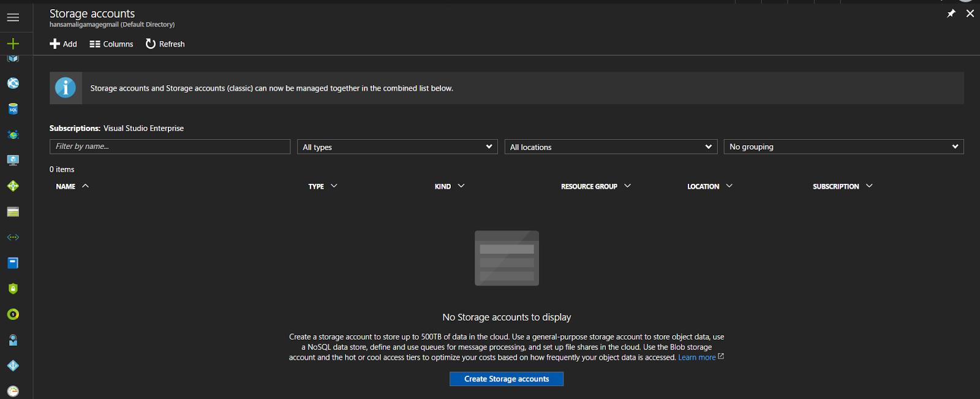Screen dimensions: 980x399
Task: Open Storage accounts sidebar icon
Action: pos(13,211)
